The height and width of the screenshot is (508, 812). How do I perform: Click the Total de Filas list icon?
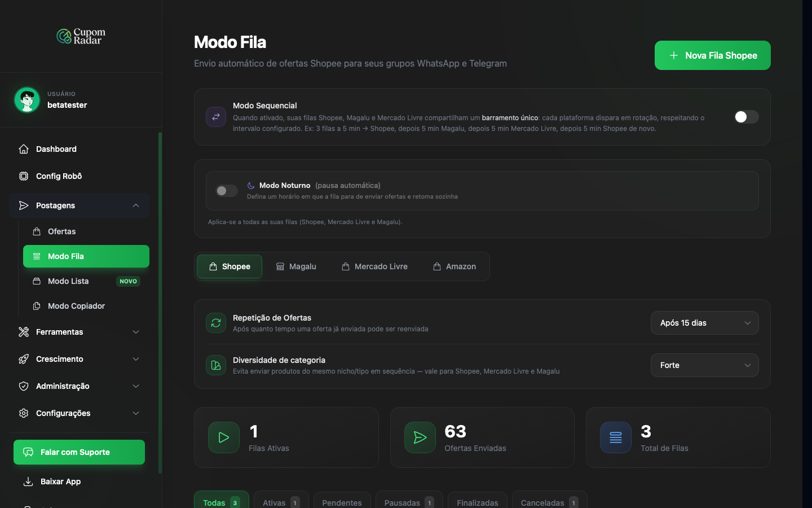616,437
